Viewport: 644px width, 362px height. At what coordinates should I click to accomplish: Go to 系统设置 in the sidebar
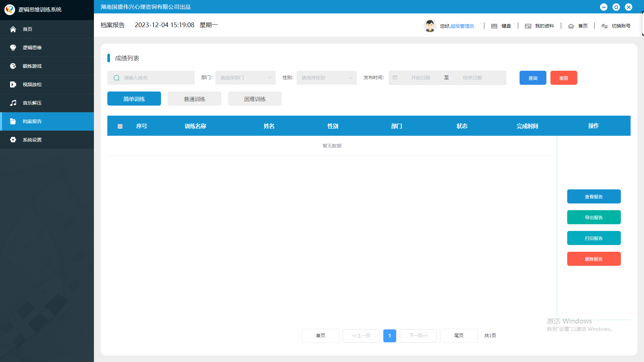(x=32, y=139)
